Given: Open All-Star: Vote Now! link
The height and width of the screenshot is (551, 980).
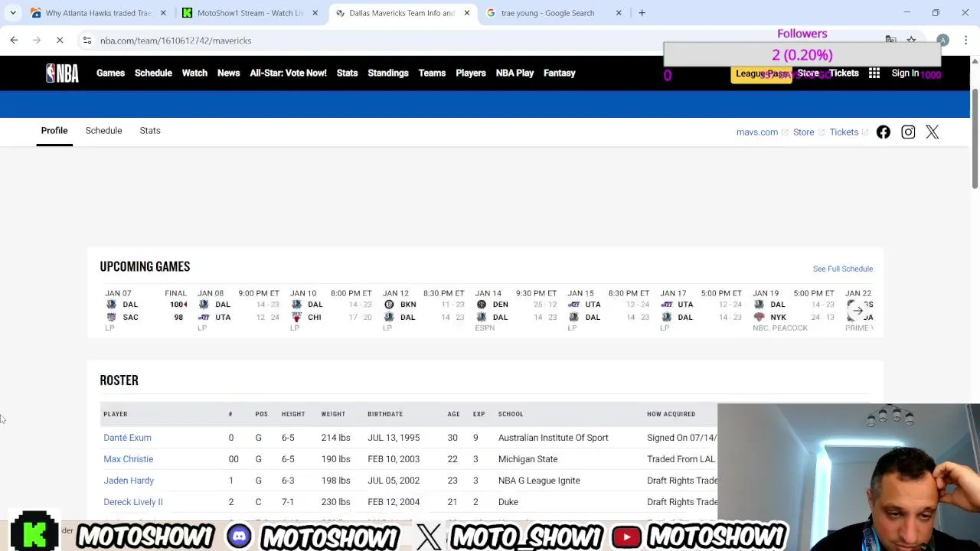Looking at the screenshot, I should [288, 73].
